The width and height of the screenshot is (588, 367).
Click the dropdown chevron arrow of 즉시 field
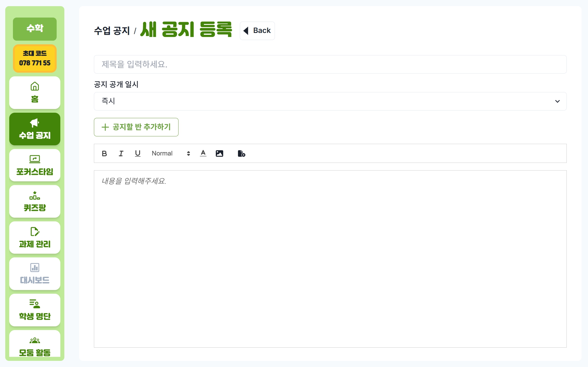point(557,101)
